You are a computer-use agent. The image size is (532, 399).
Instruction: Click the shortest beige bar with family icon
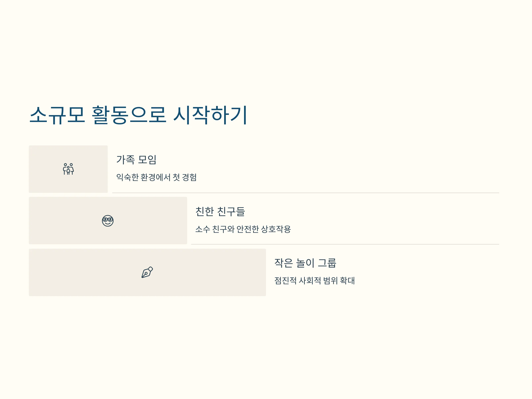click(x=68, y=169)
